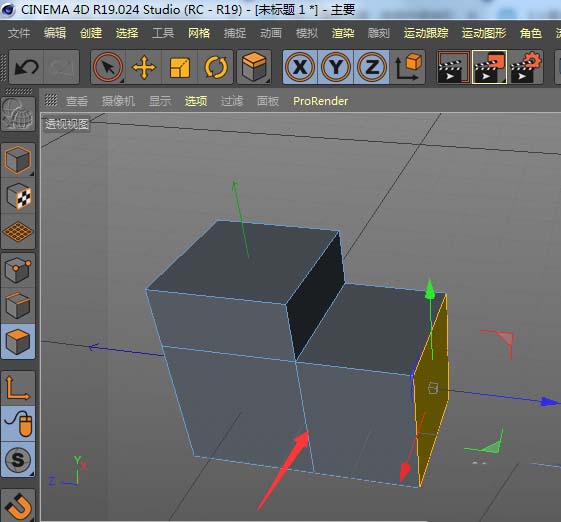Open the 网格 menu
561x522 pixels.
coord(199,33)
